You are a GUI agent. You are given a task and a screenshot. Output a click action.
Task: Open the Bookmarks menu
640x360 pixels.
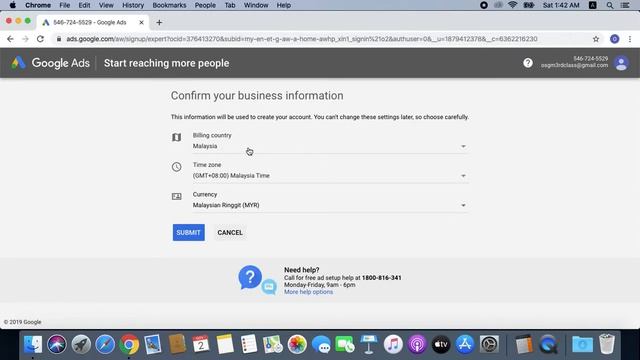169,5
